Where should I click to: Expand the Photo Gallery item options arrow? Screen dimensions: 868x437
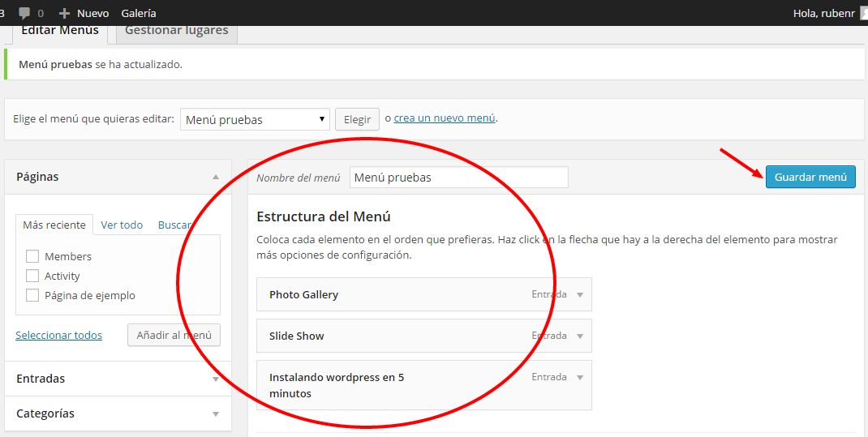pyautogui.click(x=580, y=295)
